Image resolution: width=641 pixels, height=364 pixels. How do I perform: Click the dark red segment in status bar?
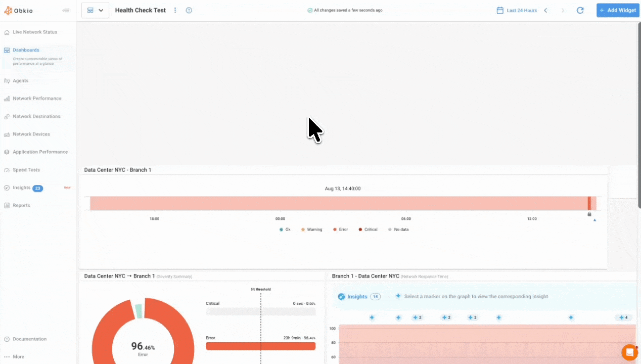click(589, 203)
